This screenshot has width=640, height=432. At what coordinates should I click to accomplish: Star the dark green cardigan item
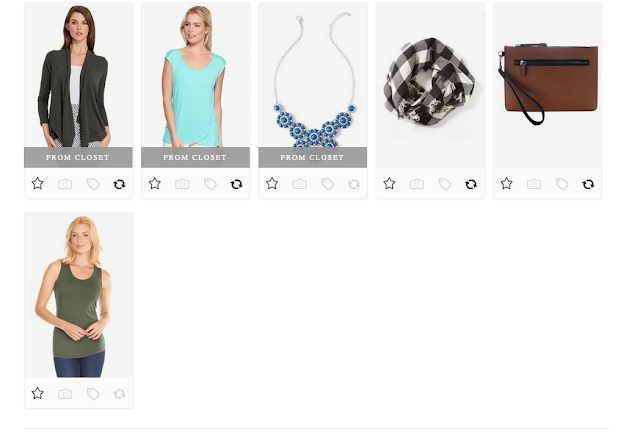point(38,183)
